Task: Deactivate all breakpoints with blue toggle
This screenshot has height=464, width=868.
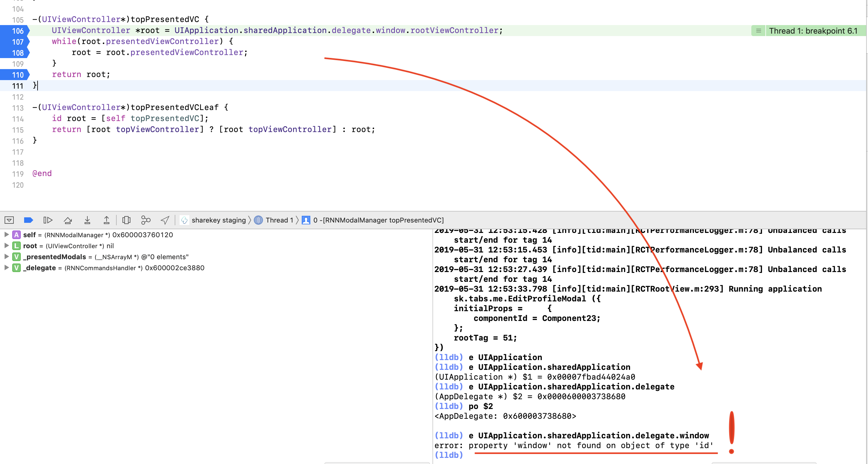Action: point(29,220)
